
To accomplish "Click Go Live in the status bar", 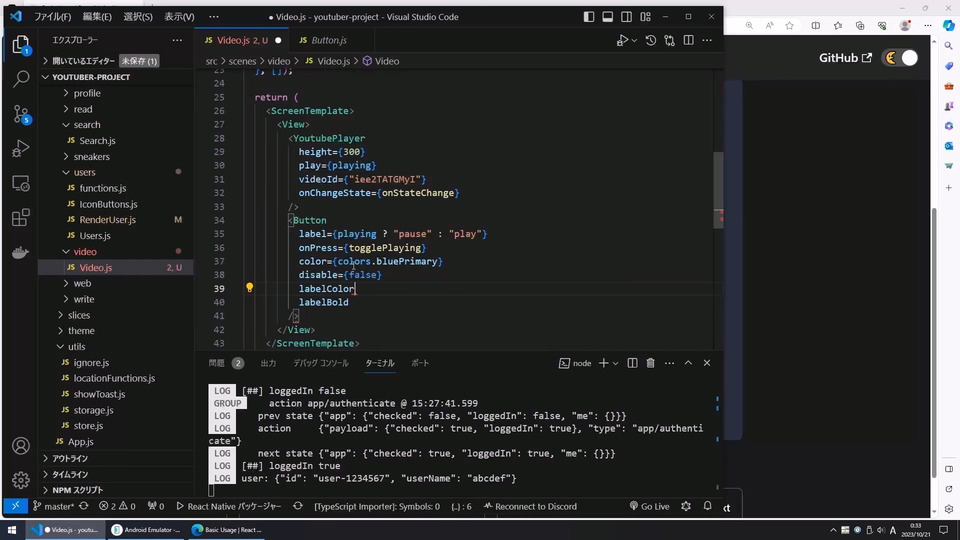I will (649, 506).
